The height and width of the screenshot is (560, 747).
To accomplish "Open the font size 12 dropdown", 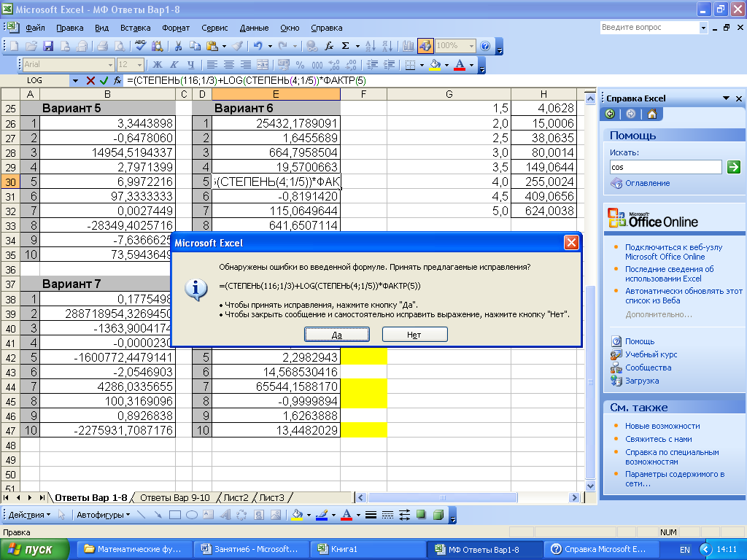I will tap(140, 65).
